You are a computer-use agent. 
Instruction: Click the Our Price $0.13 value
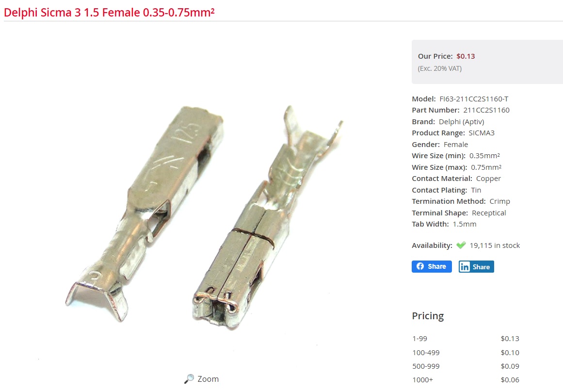pos(466,56)
